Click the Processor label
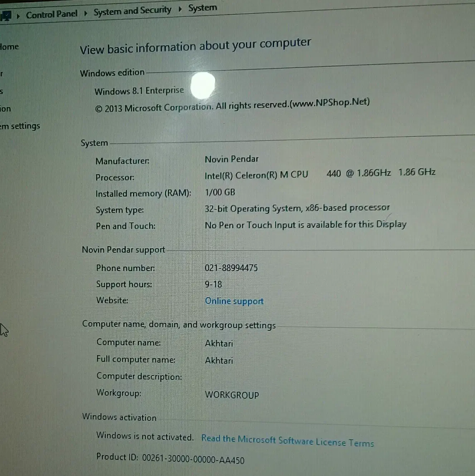 click(x=115, y=178)
